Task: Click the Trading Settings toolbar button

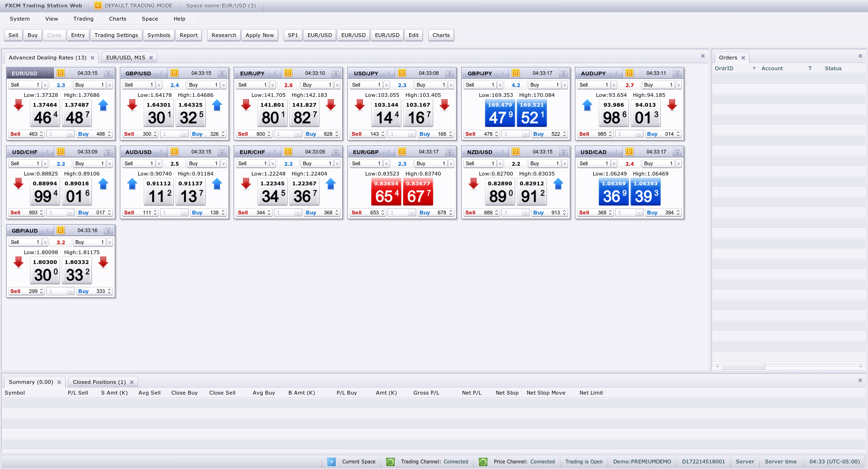Action: pyautogui.click(x=116, y=35)
